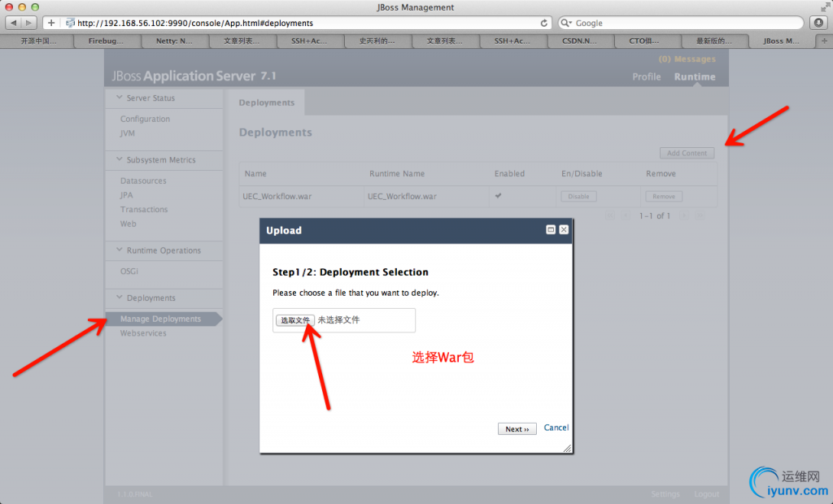The height and width of the screenshot is (504, 833).
Task: Click the 选取文件 choose file button
Action: (294, 320)
